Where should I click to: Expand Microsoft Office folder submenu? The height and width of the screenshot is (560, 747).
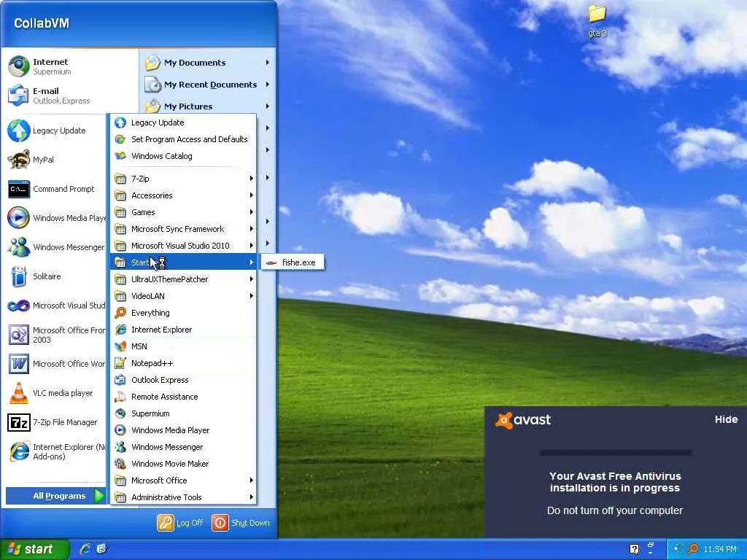click(183, 481)
